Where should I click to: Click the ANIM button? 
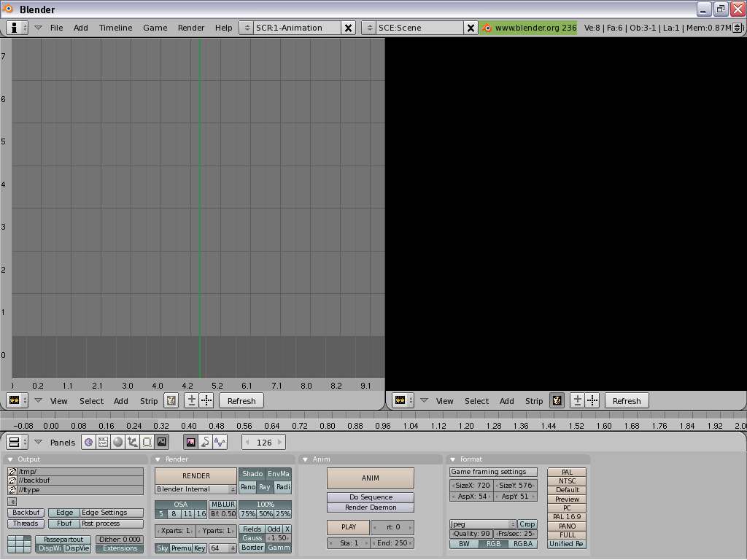pyautogui.click(x=369, y=478)
